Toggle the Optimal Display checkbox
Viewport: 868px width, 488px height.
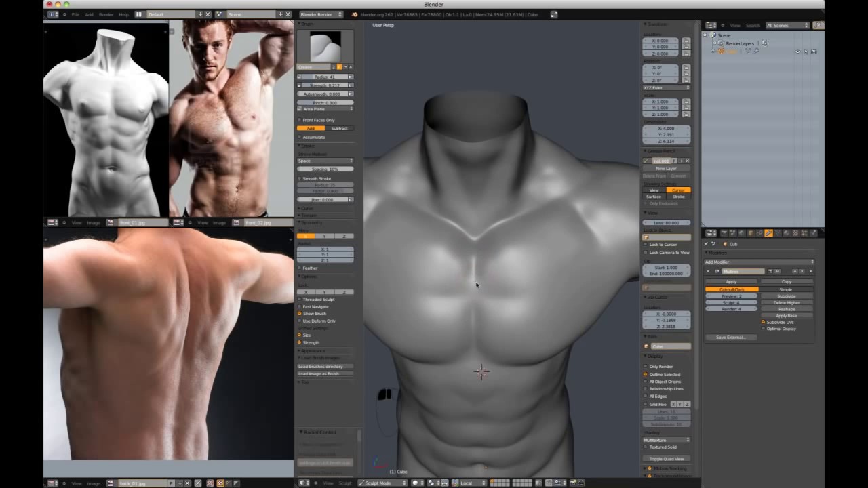click(x=763, y=329)
